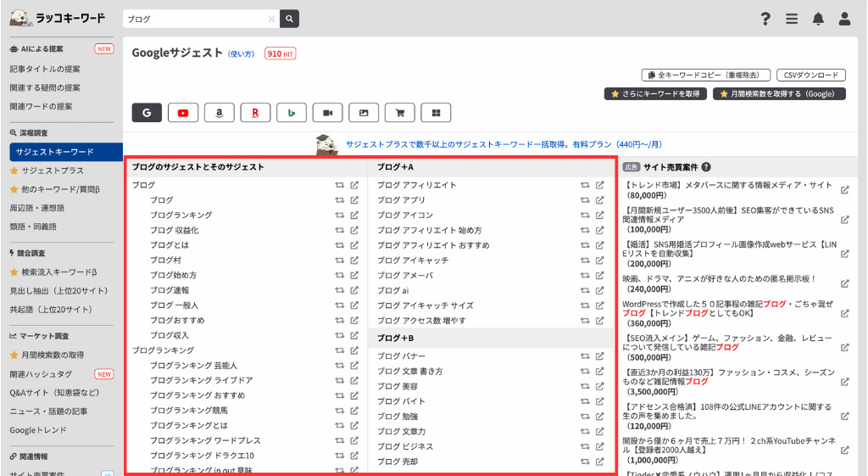Open external link icon for ブログ 売却

point(599,462)
